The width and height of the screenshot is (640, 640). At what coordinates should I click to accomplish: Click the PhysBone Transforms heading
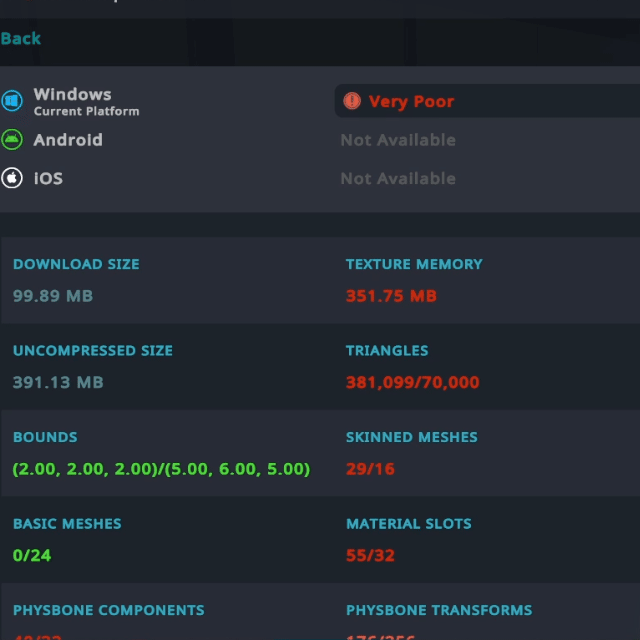pos(439,610)
